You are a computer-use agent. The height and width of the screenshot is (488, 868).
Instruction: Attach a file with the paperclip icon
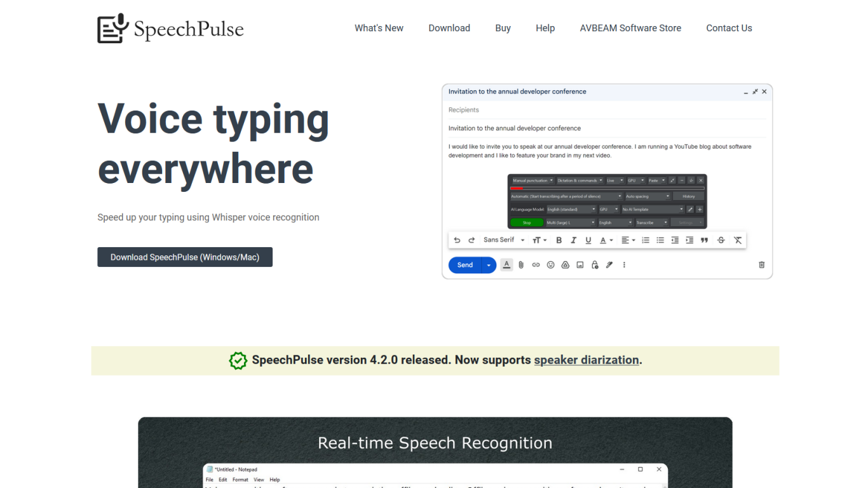coord(521,265)
